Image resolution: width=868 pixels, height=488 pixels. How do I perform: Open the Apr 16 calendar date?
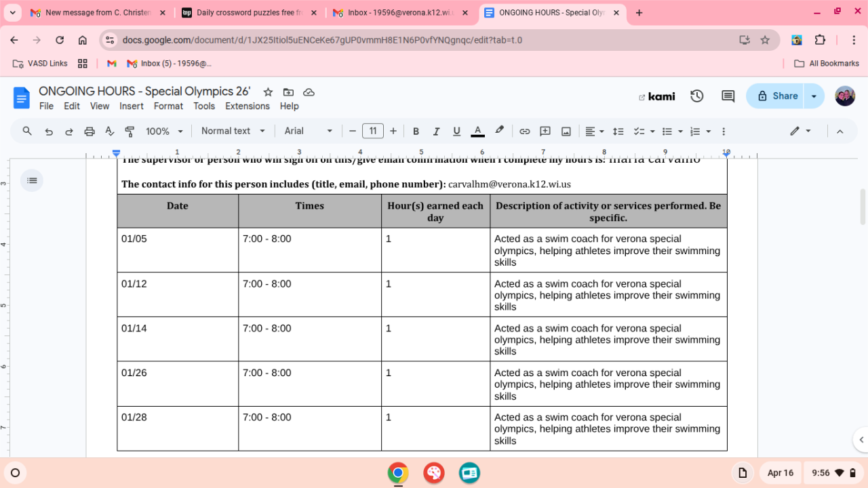coord(781,473)
